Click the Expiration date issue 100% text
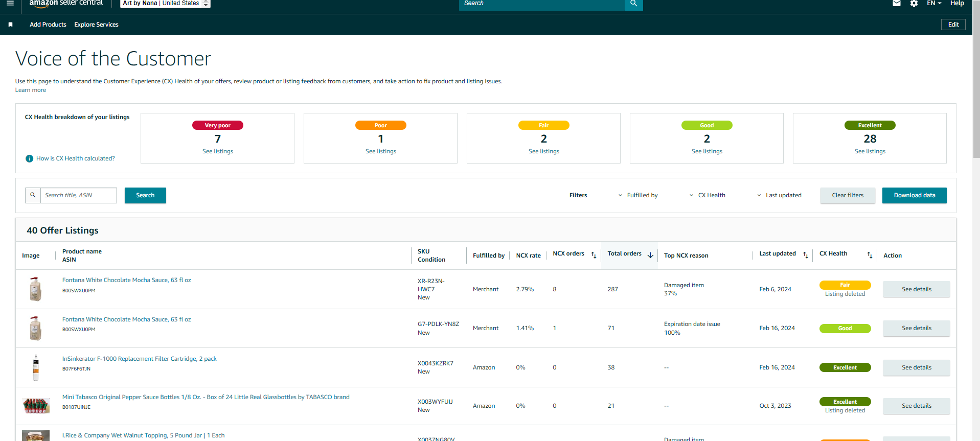Viewport: 980px width, 441px height. tap(692, 328)
